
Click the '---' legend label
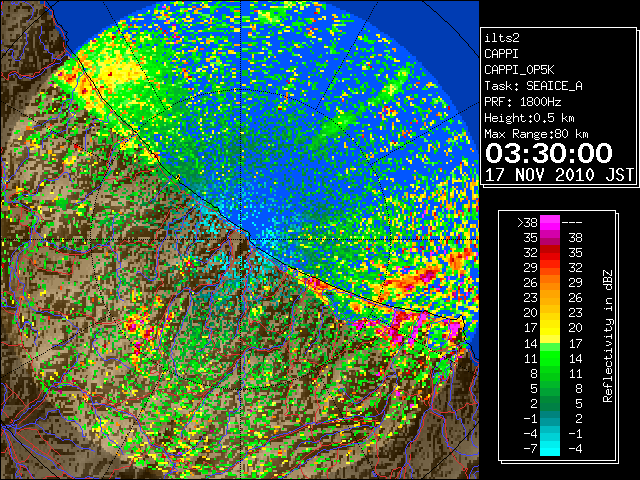pos(572,223)
